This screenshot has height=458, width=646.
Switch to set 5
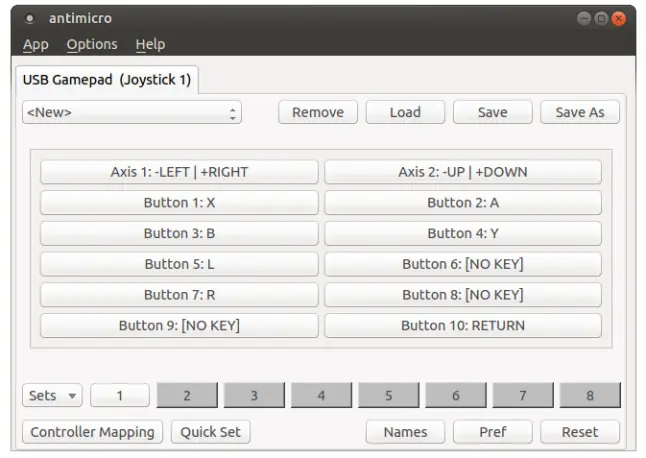[389, 395]
